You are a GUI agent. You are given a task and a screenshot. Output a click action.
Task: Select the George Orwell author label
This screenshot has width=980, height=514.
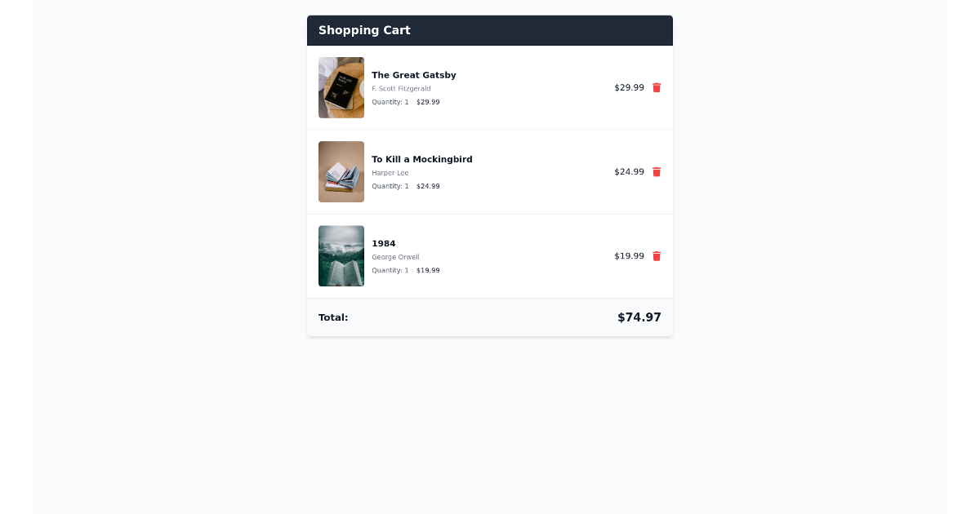coord(395,257)
